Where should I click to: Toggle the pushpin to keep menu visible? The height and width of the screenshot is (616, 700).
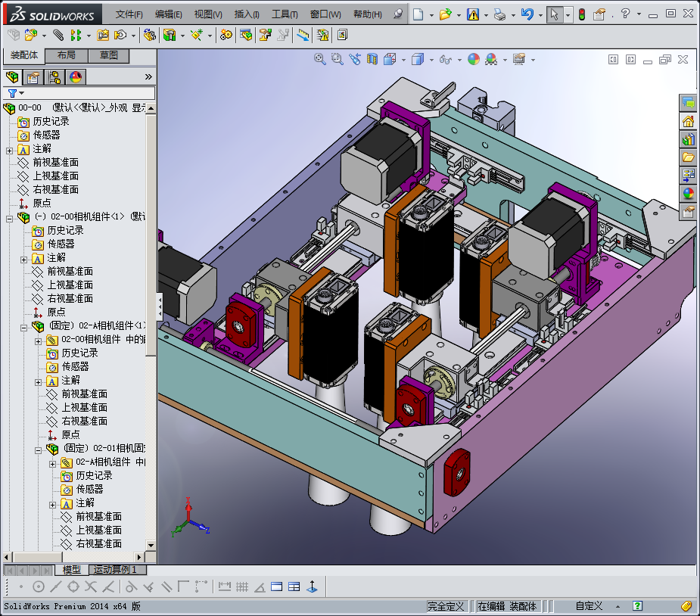pos(398,14)
